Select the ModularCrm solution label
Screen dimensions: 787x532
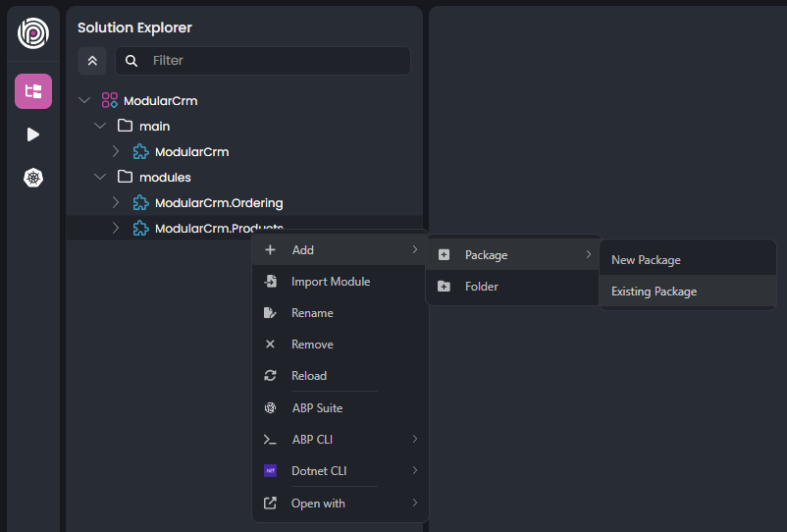click(161, 101)
